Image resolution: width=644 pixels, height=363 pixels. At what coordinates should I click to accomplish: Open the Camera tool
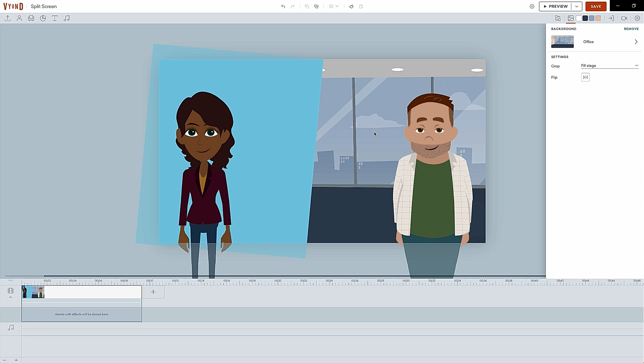[624, 18]
